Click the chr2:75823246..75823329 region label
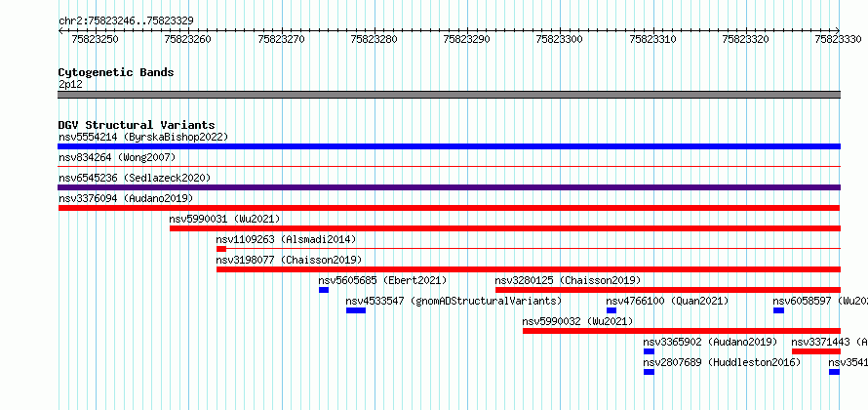Viewport: 868px width, 410px height. tap(126, 21)
